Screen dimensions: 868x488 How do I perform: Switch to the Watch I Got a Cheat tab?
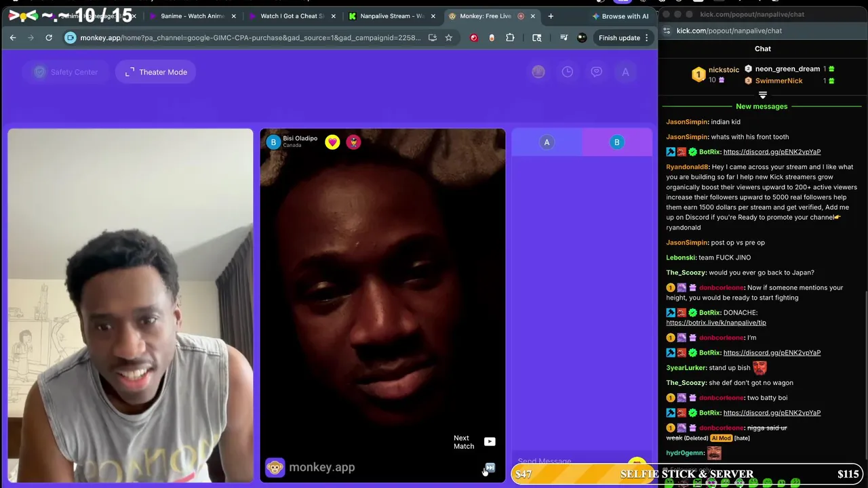[x=292, y=16]
